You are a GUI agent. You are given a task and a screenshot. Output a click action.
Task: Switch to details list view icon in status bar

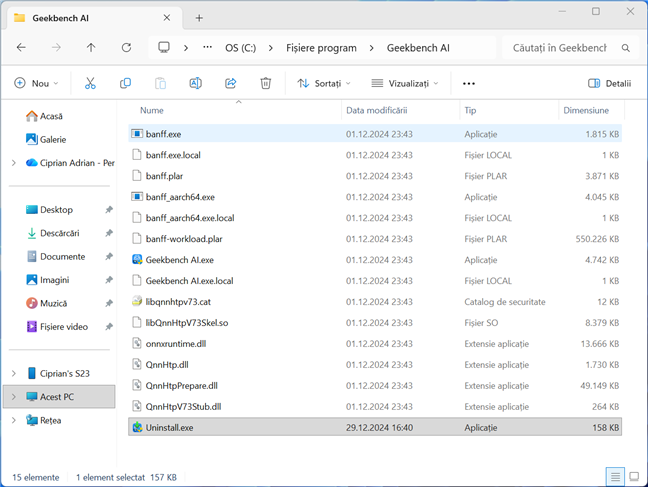tap(615, 477)
